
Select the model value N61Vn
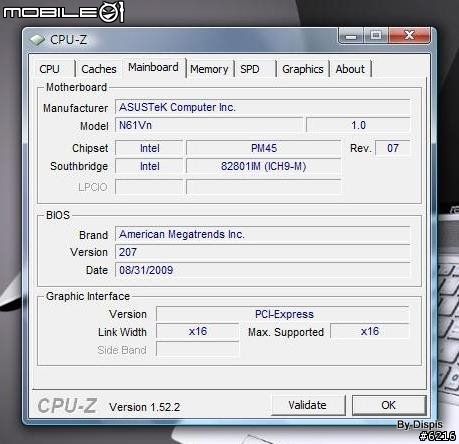pyautogui.click(x=209, y=125)
